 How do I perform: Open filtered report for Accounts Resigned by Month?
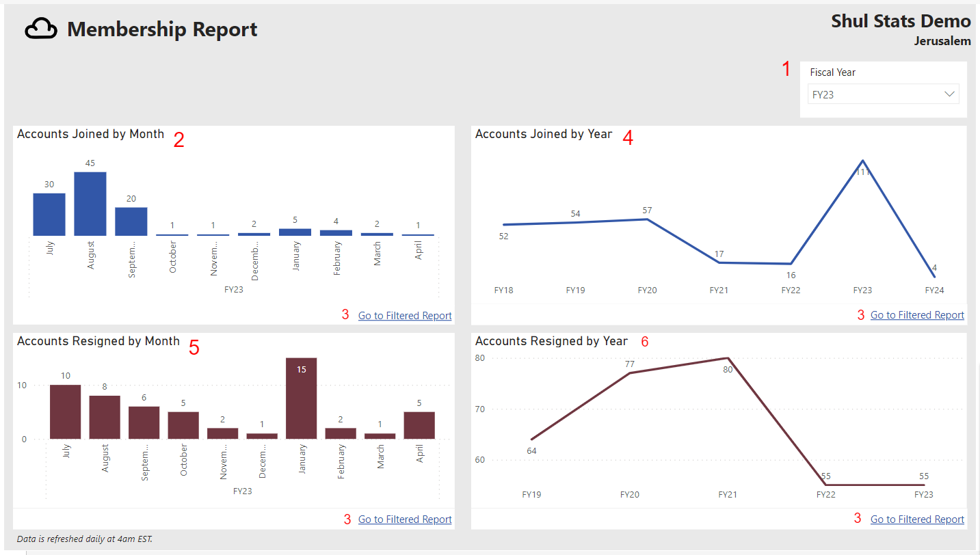tap(404, 519)
